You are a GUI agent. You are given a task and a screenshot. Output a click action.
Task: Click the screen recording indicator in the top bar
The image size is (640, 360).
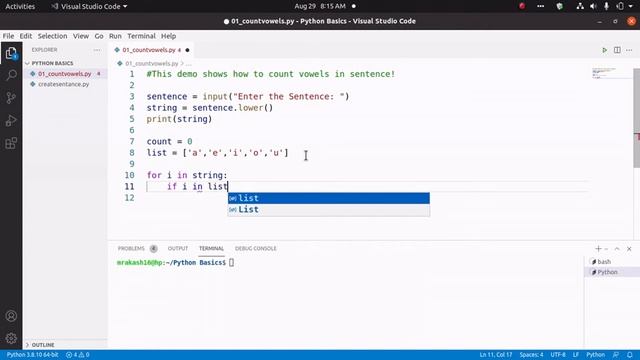click(522, 6)
